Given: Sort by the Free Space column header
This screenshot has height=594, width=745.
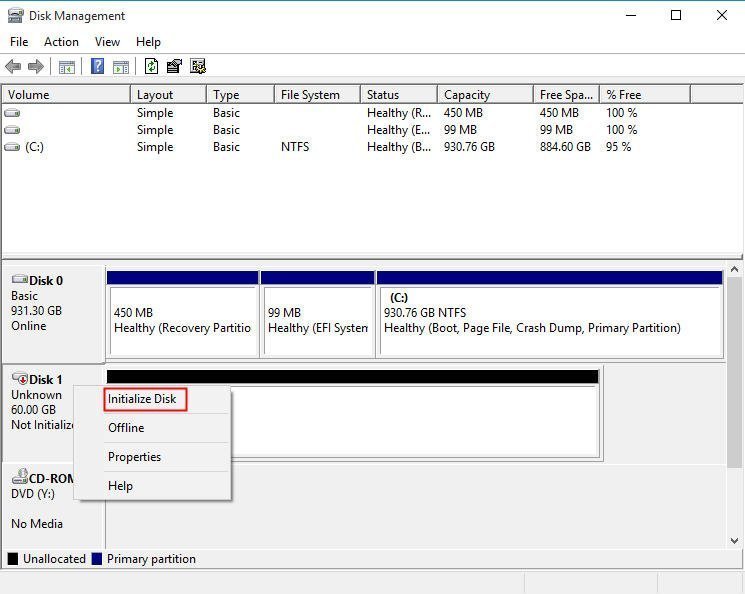Looking at the screenshot, I should tap(566, 95).
